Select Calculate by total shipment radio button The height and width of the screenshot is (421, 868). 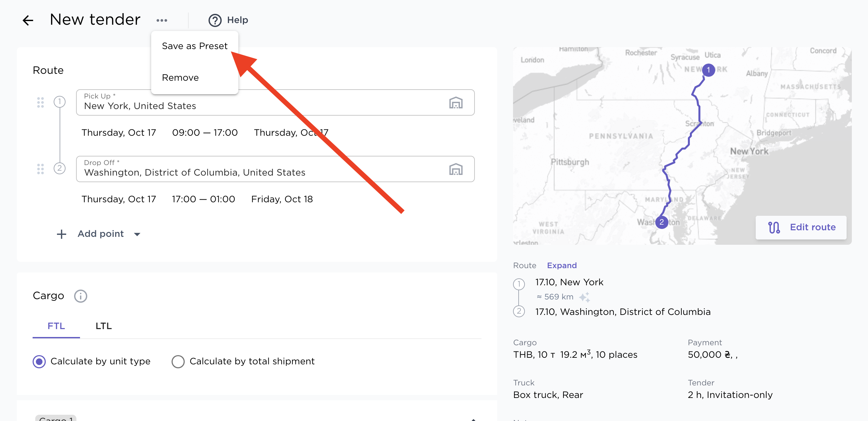pos(178,361)
